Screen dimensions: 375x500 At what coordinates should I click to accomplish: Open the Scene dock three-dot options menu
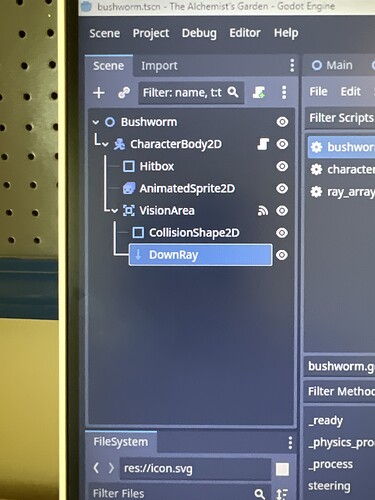(292, 66)
